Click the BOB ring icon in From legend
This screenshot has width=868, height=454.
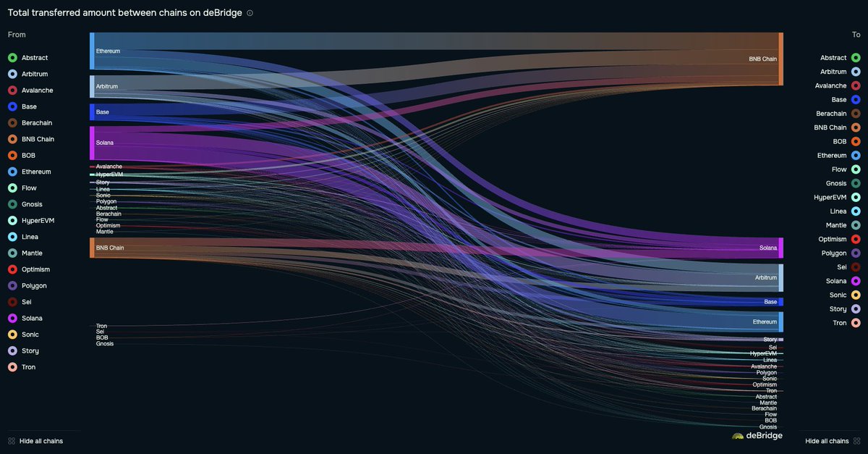point(12,156)
